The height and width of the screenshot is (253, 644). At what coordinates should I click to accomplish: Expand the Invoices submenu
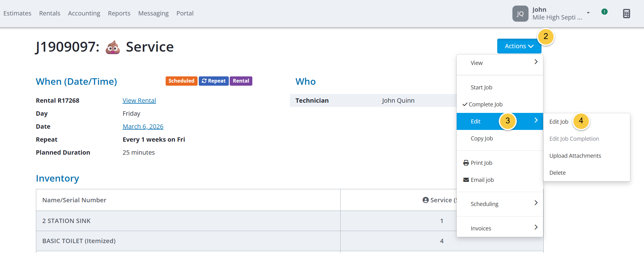pyautogui.click(x=500, y=228)
